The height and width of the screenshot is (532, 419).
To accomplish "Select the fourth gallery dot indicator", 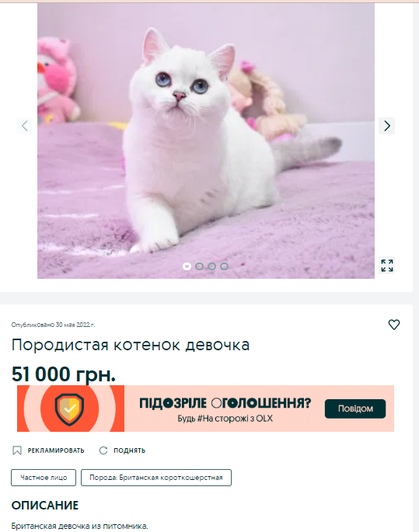I will 224,266.
